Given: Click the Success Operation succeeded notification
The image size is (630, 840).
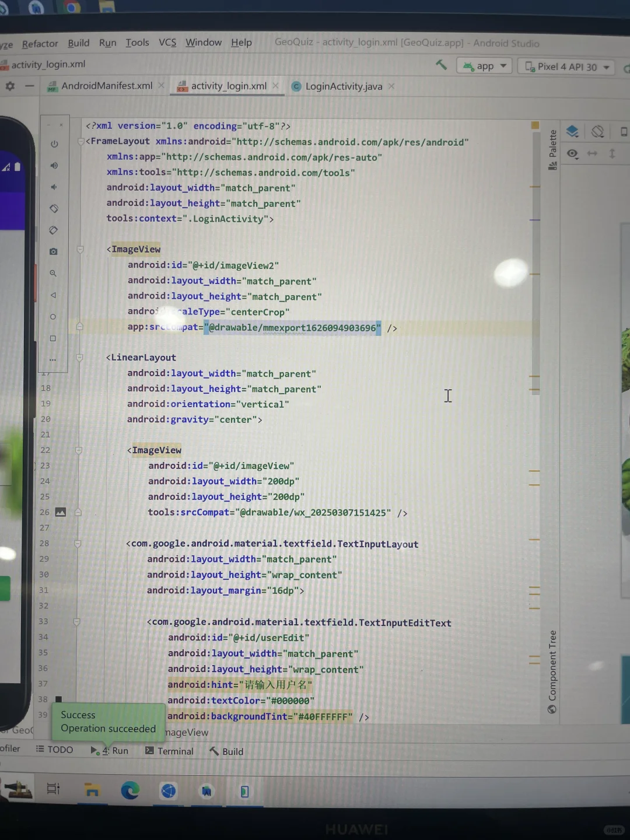Looking at the screenshot, I should point(108,722).
